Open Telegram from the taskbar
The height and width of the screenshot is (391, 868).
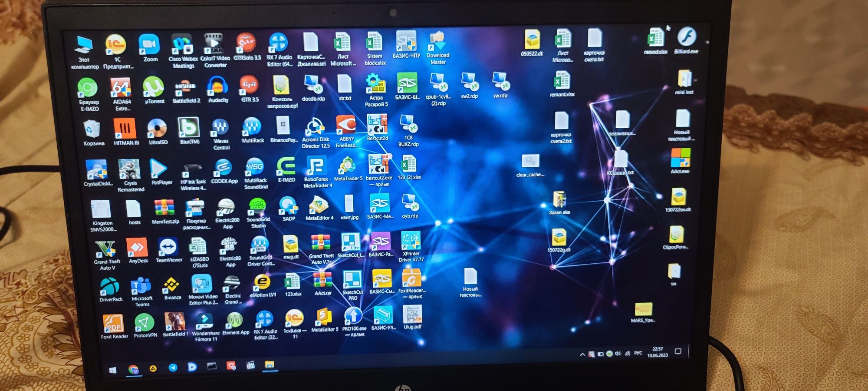173,368
